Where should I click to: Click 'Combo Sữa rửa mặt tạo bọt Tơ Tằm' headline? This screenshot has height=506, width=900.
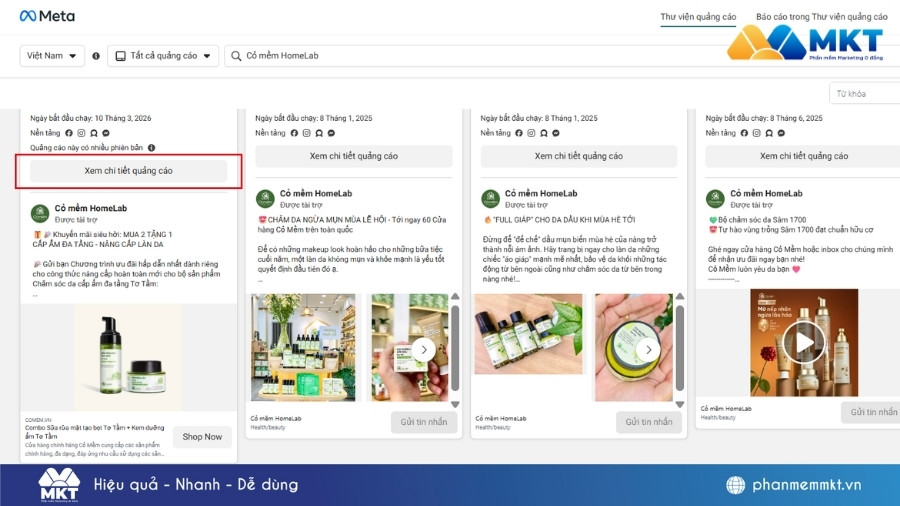(95, 431)
